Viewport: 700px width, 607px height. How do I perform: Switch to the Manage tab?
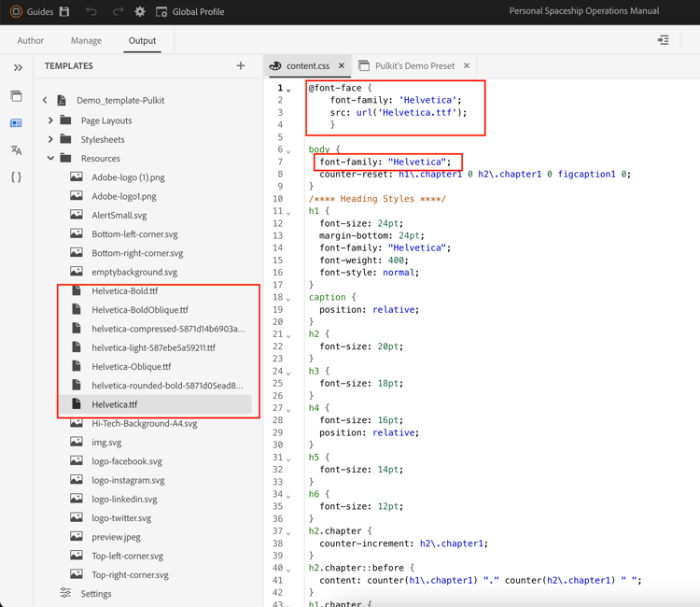click(x=86, y=40)
